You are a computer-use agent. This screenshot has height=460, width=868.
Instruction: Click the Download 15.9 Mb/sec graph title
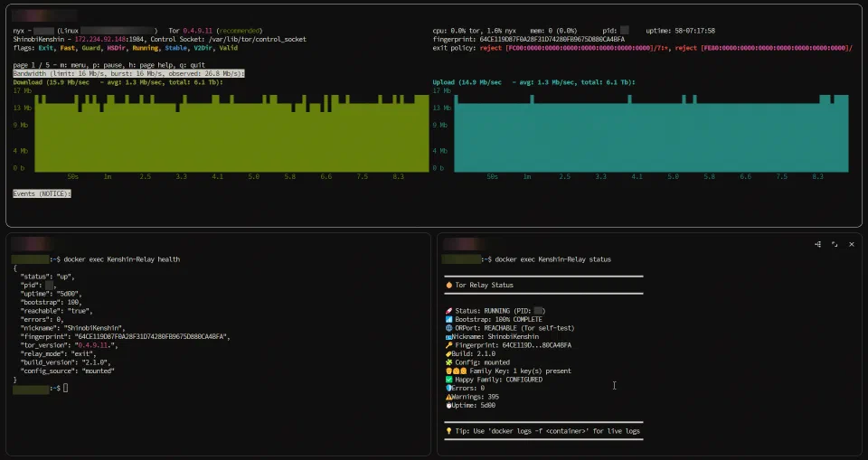(x=118, y=82)
